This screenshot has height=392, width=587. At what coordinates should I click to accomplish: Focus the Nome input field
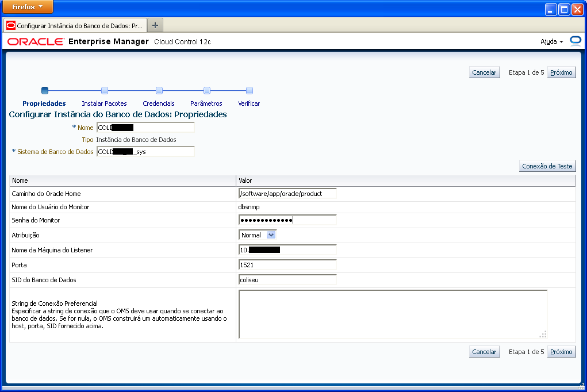pyautogui.click(x=145, y=127)
